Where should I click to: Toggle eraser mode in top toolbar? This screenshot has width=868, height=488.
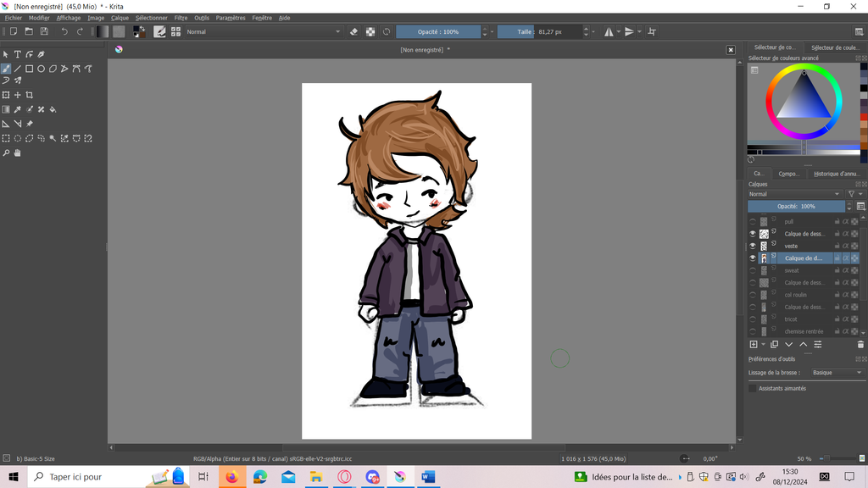tap(354, 31)
